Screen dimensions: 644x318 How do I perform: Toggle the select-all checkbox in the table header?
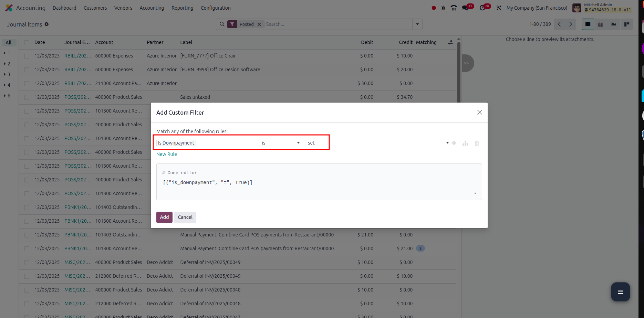27,43
